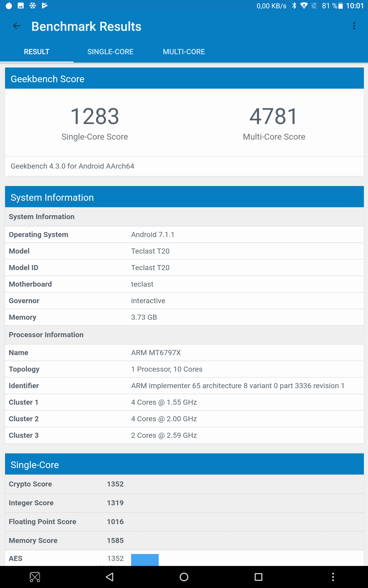The image size is (368, 588).
Task: Tap the battery status icon
Action: pos(340,6)
